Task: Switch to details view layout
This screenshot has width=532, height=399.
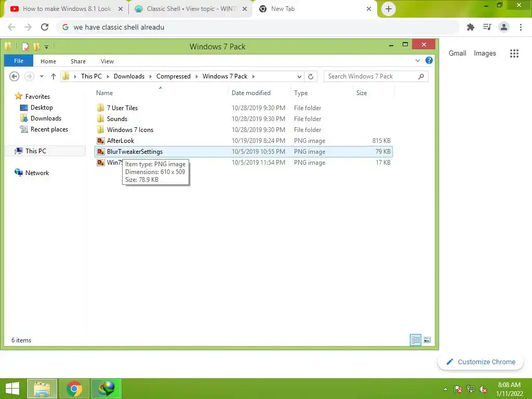Action: (416, 340)
